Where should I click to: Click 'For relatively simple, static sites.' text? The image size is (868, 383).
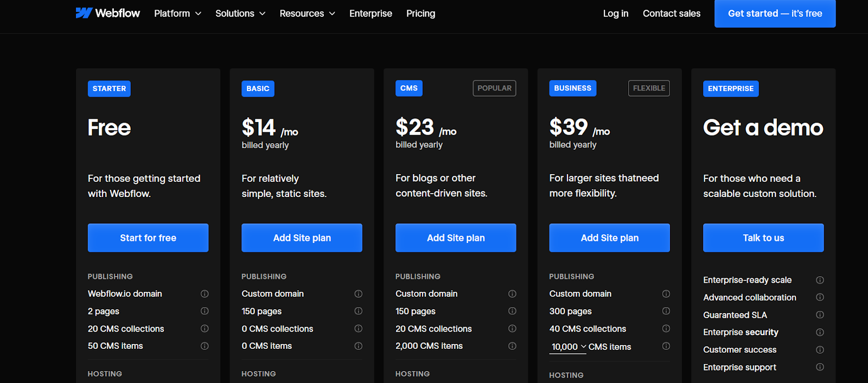284,186
